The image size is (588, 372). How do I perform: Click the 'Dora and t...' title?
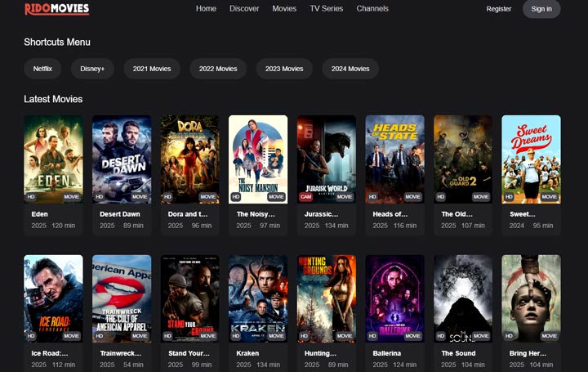click(x=188, y=214)
